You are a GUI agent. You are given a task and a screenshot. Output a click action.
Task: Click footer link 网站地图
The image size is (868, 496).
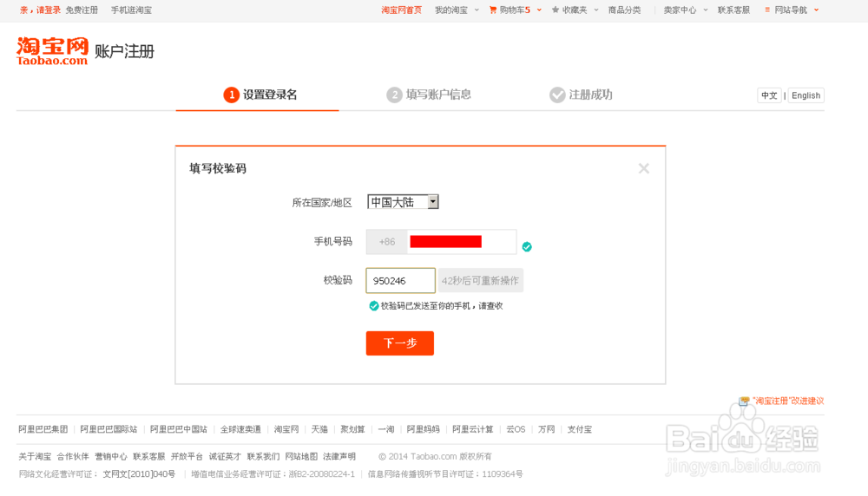click(301, 456)
